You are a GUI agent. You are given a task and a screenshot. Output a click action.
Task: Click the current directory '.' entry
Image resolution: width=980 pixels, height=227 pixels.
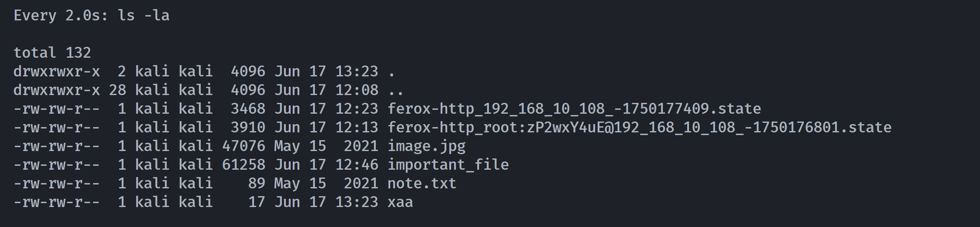[391, 72]
